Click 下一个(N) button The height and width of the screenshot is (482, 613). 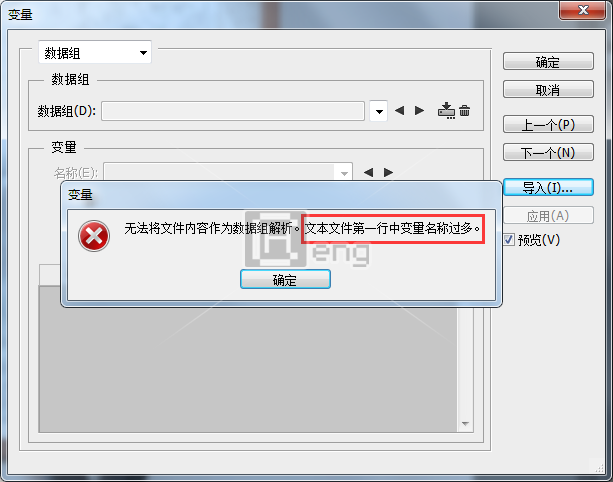click(x=548, y=152)
